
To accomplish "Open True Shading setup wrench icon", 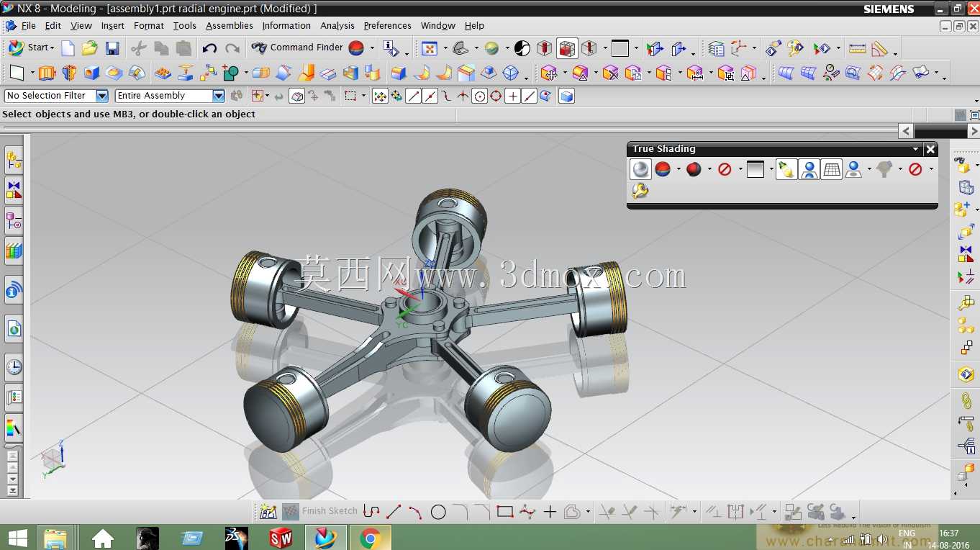I will (640, 191).
